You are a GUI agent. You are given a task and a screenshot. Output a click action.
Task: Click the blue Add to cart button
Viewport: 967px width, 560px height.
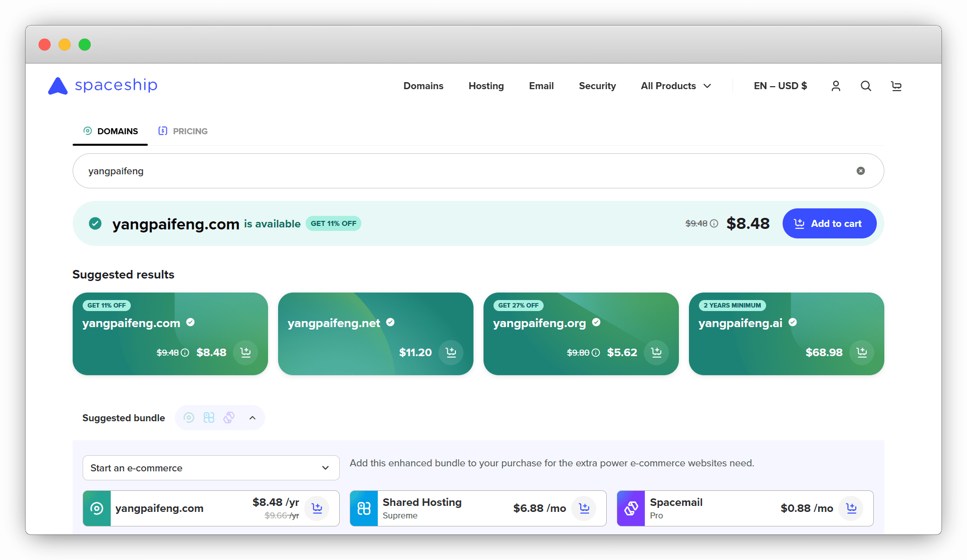coord(829,223)
